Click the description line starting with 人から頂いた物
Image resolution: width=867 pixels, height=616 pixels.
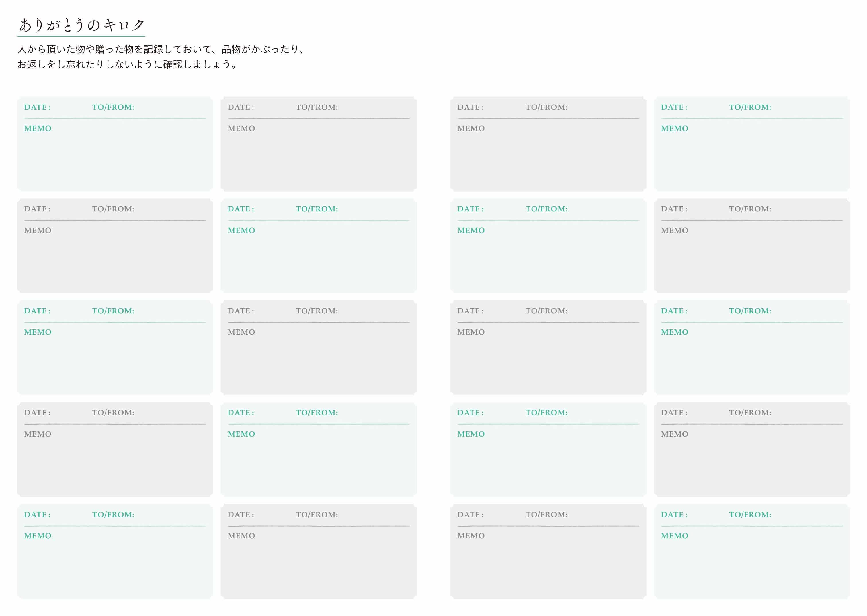[x=161, y=49]
